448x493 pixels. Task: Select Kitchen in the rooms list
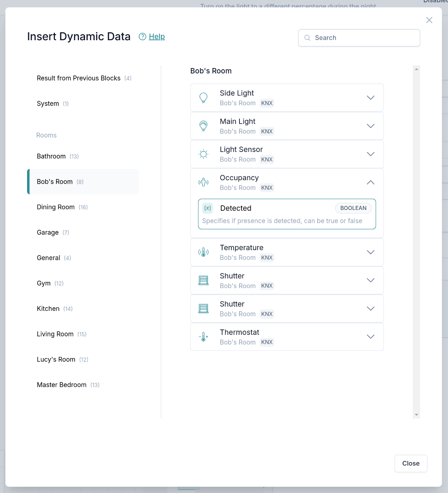click(x=48, y=309)
